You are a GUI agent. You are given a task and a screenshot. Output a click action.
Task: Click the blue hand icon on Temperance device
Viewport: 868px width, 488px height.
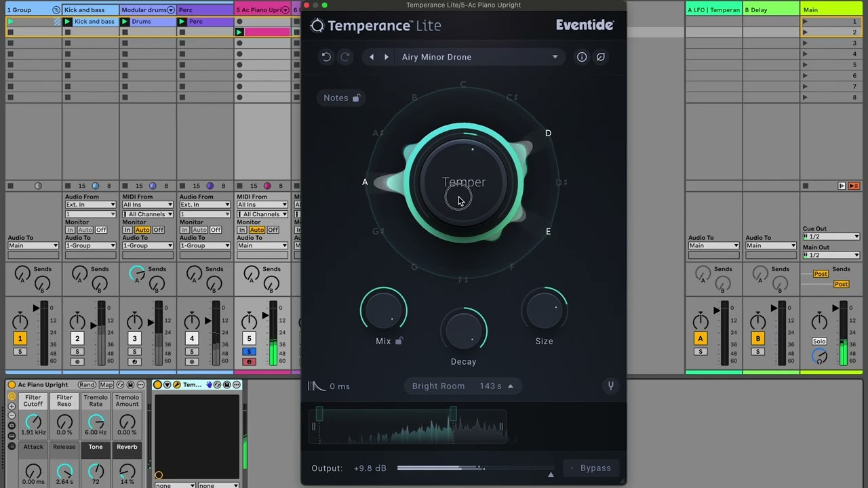pos(209,385)
